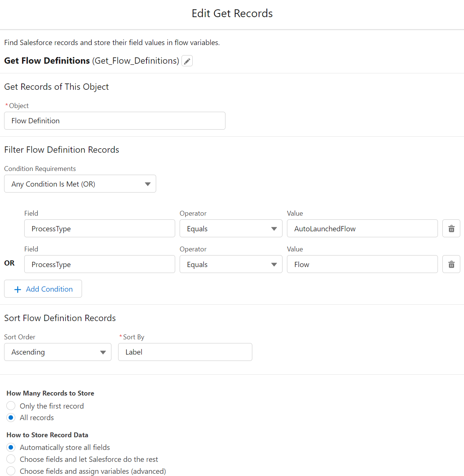Click the first ProcessType field input
The height and width of the screenshot is (476, 464).
99,228
